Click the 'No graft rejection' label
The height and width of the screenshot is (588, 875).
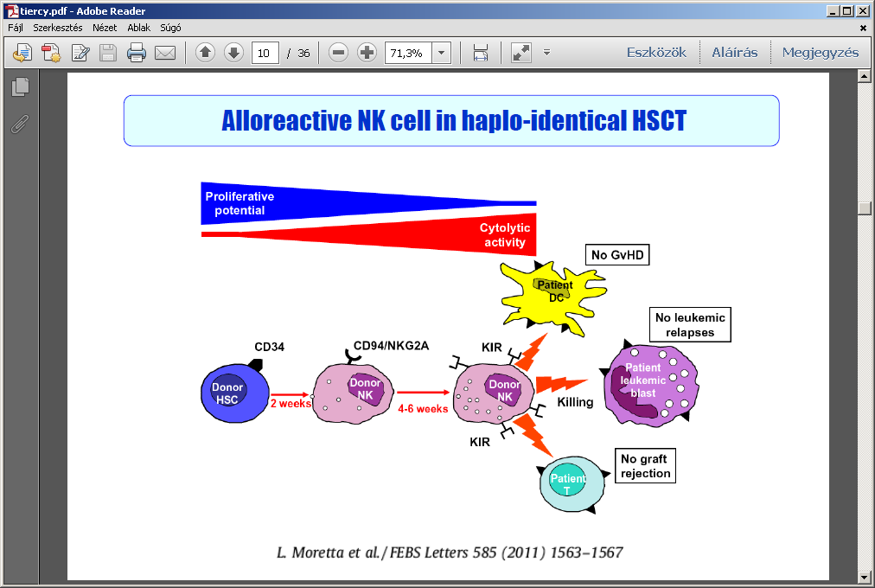pyautogui.click(x=645, y=466)
